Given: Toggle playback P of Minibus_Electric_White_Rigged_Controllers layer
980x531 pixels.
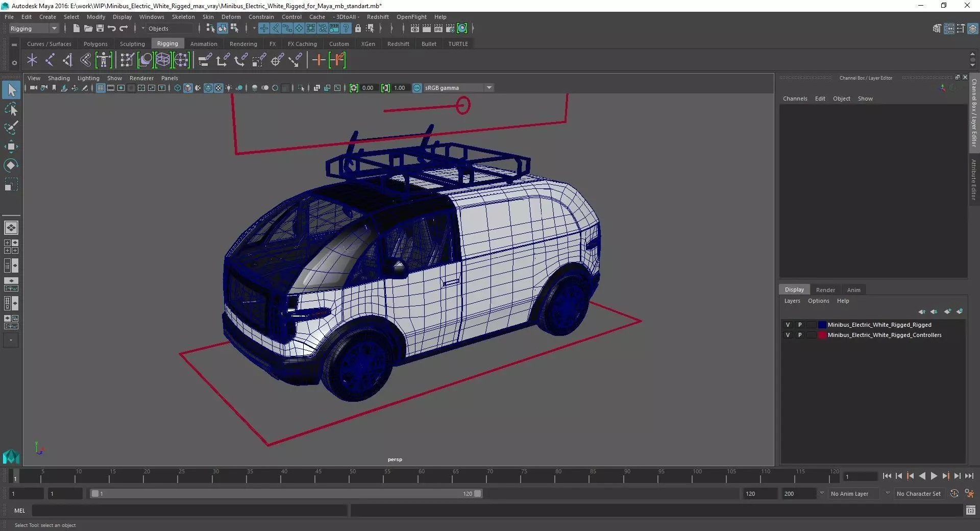Looking at the screenshot, I should (800, 335).
